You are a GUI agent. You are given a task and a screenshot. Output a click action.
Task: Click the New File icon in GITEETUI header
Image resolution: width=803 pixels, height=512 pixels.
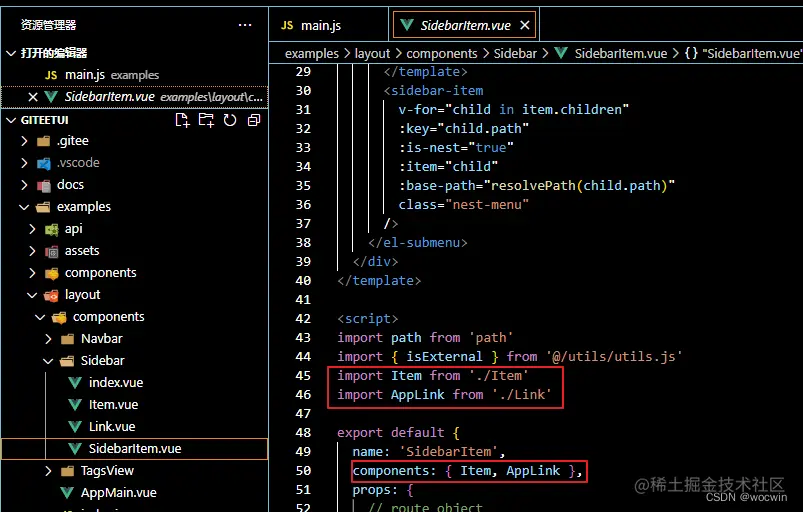tap(182, 120)
